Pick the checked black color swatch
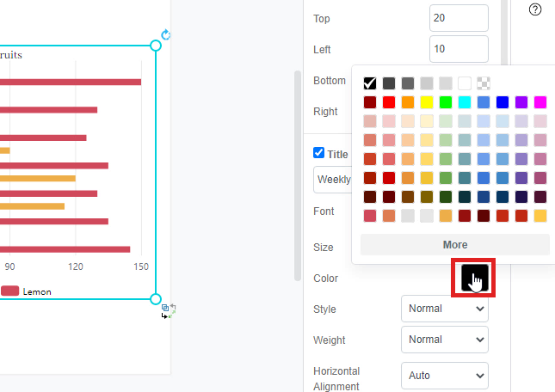 pos(370,83)
